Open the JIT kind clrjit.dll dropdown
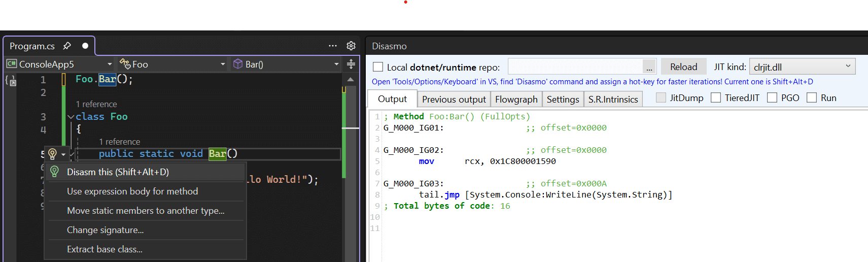Screen dimensions: 868x262 coord(802,67)
